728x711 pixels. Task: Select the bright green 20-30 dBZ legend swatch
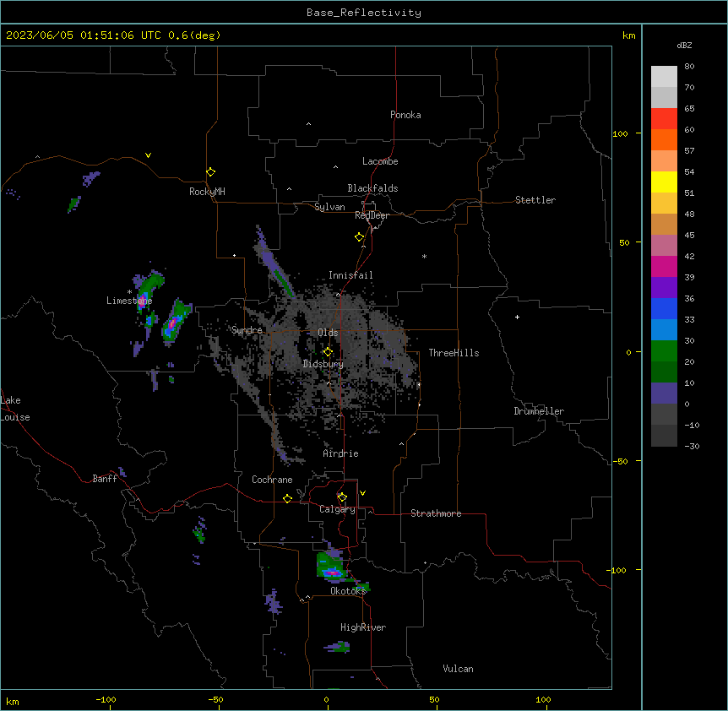(x=664, y=351)
